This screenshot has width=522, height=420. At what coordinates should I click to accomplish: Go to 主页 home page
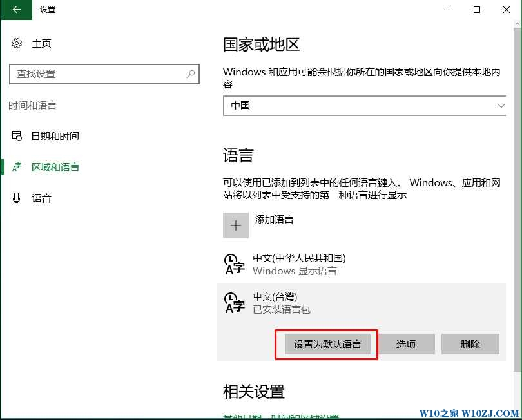[x=41, y=44]
